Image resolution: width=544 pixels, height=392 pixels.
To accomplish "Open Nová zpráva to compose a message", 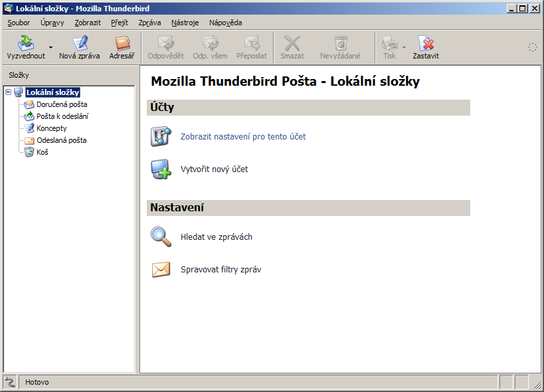I will [x=79, y=44].
